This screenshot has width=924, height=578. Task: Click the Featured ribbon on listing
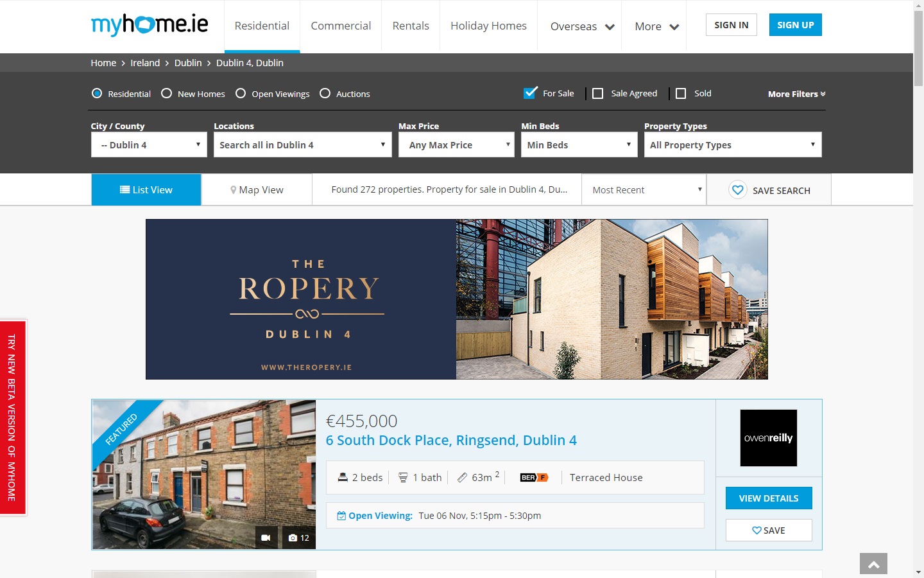pyautogui.click(x=122, y=429)
